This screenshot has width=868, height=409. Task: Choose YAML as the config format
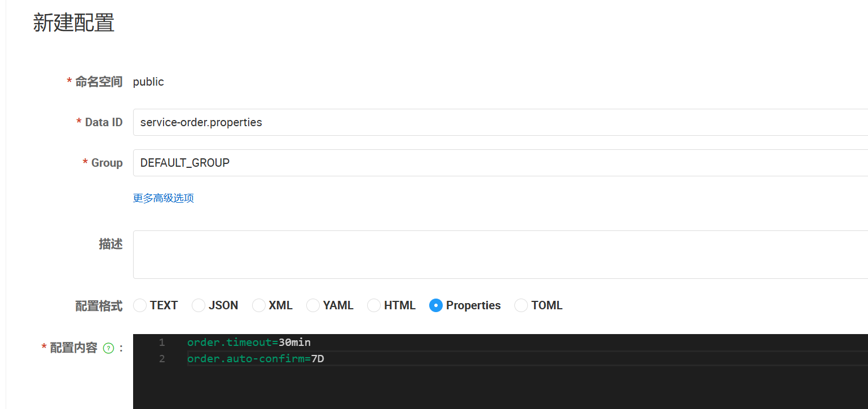[313, 305]
